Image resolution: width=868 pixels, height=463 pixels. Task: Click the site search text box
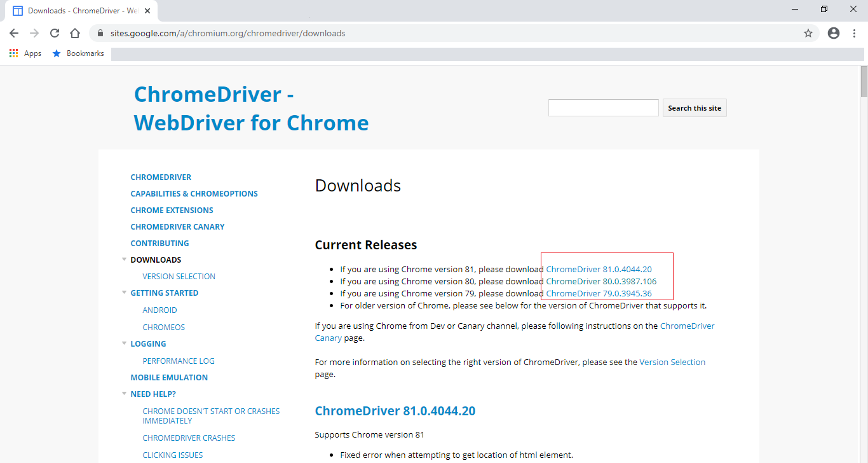pos(604,108)
